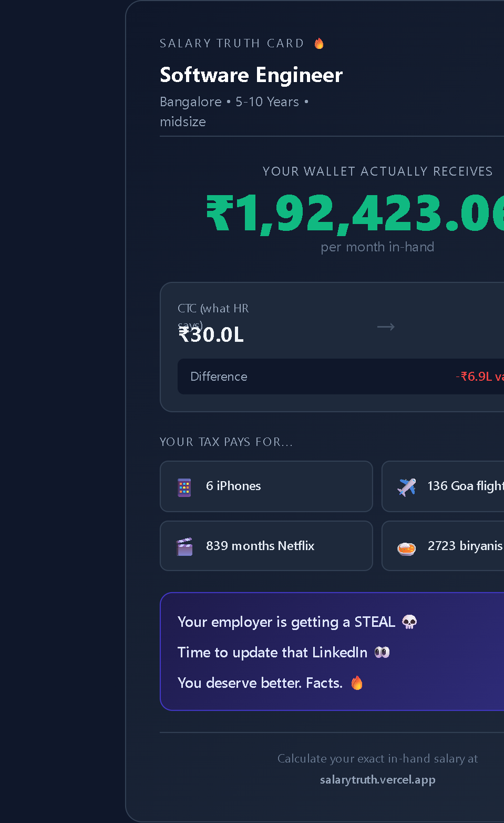Open the salarytruth.vercel.app link

[377, 780]
